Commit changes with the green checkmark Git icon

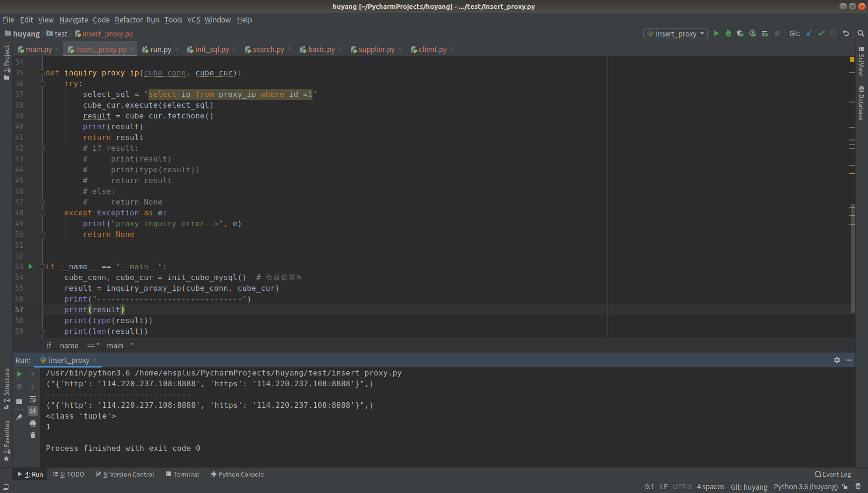(821, 33)
